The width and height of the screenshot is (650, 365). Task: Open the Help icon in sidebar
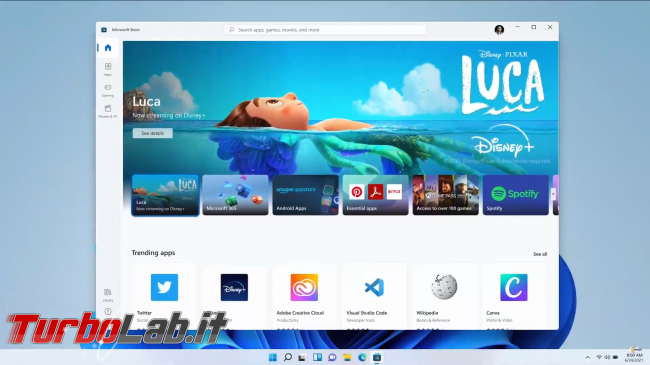click(108, 312)
